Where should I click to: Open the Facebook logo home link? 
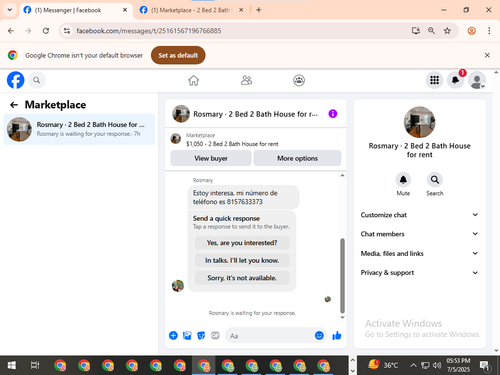pos(15,80)
